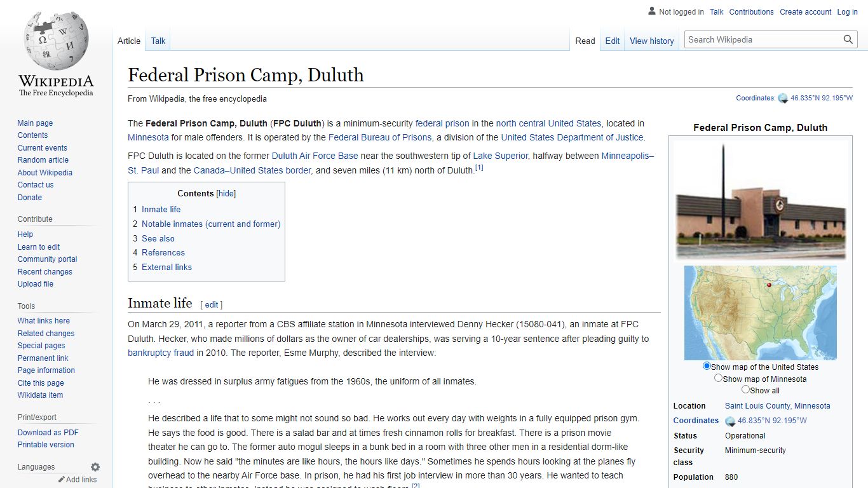
Task: Open the Talk link in top bar
Action: pos(717,12)
